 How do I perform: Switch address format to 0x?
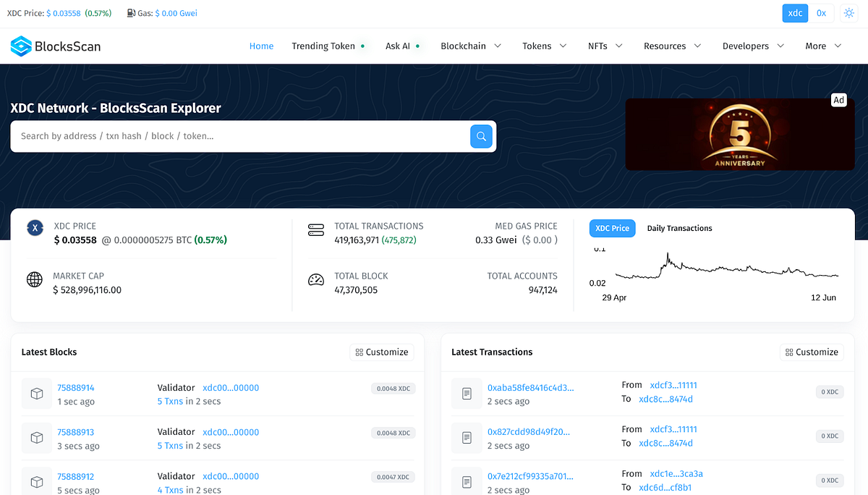(822, 12)
